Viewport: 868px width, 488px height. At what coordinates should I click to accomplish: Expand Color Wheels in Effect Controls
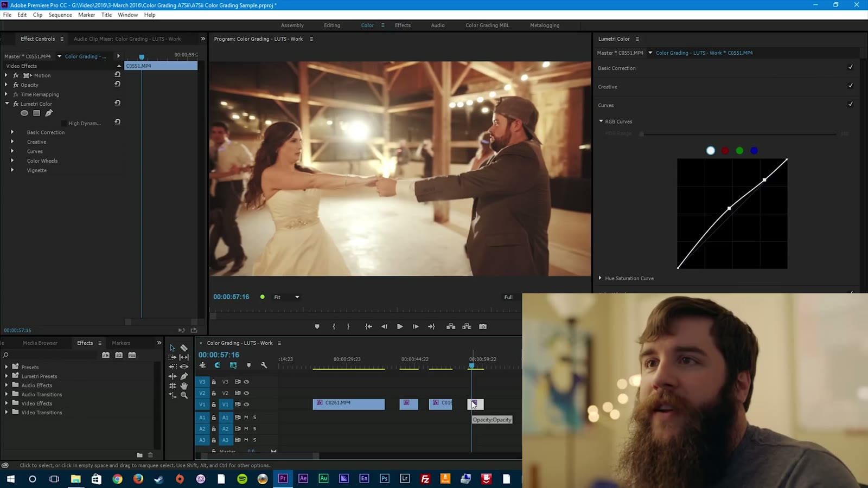12,160
